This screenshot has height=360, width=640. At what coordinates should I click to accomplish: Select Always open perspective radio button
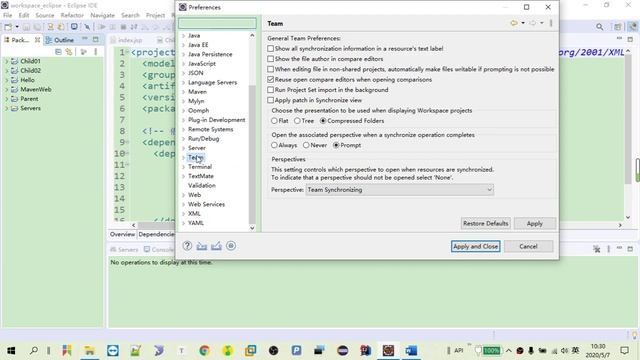coord(274,145)
